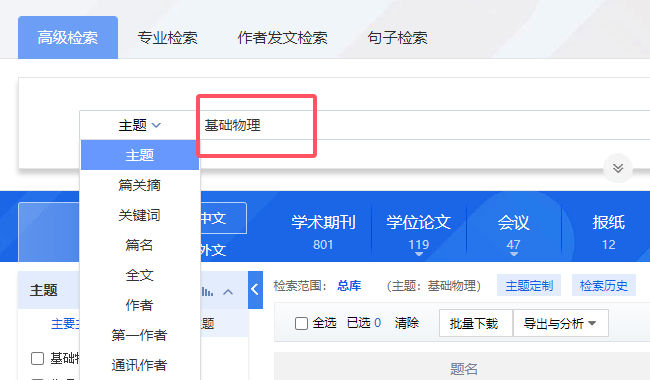Open 主题定制 button
Viewport: 650px width, 380px height.
point(529,286)
